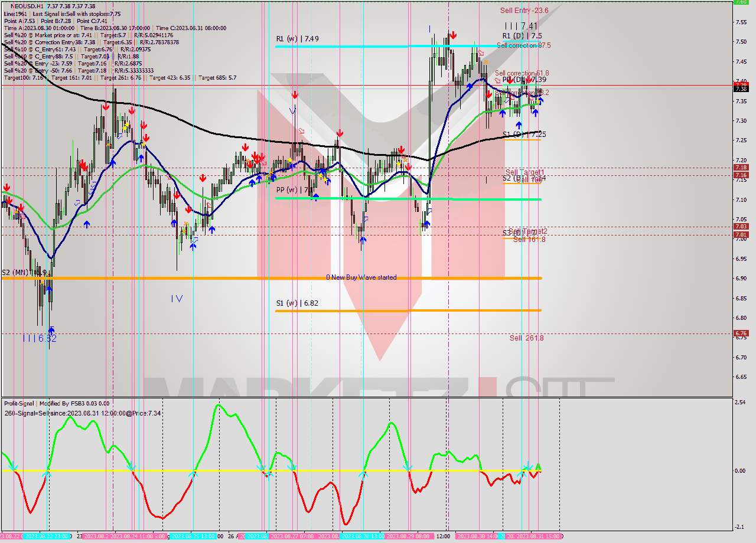The height and width of the screenshot is (543, 756).
Task: Click the 'Sell Target2' label
Action: [528, 231]
